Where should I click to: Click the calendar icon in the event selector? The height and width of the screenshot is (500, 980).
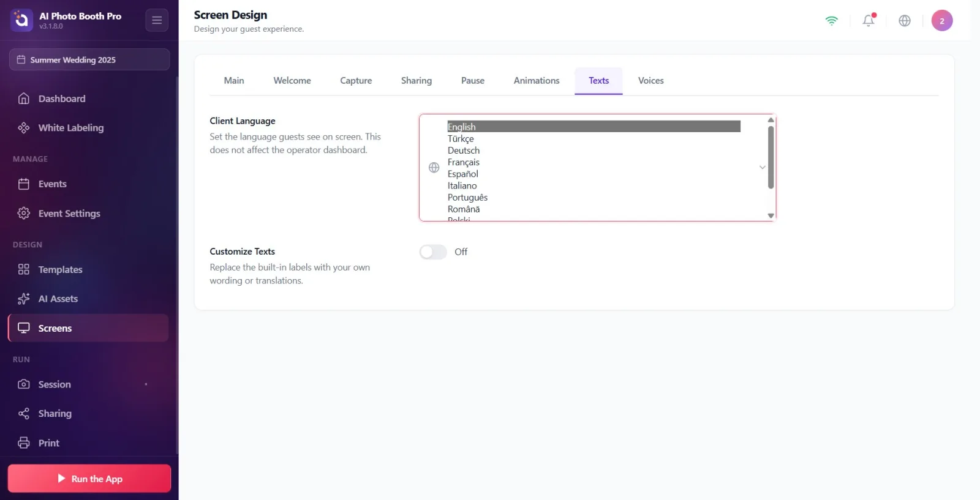click(21, 60)
